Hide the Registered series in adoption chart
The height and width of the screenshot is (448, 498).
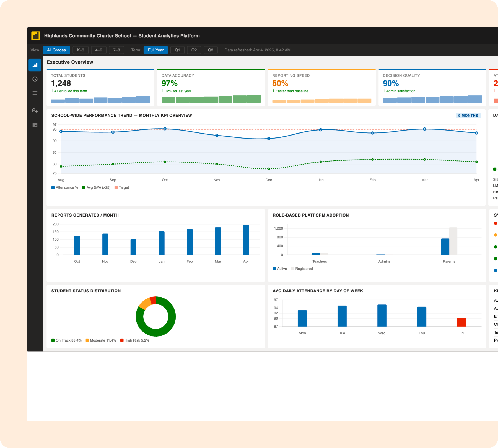tap(302, 269)
